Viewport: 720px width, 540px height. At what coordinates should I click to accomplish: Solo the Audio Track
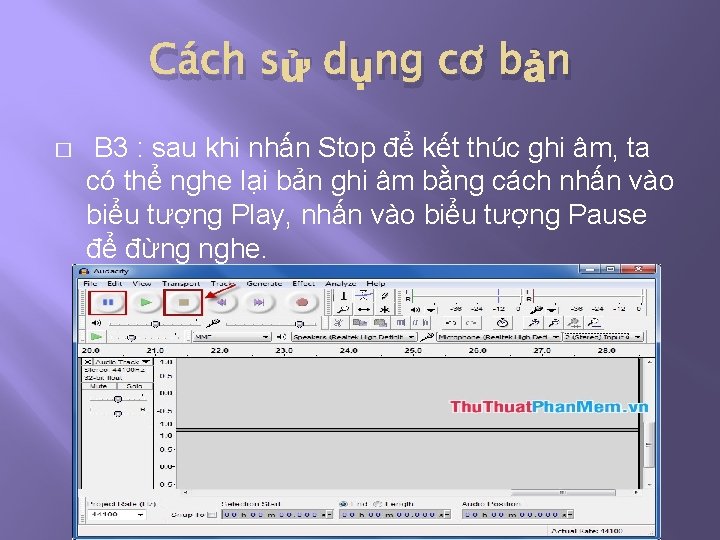pos(135,386)
